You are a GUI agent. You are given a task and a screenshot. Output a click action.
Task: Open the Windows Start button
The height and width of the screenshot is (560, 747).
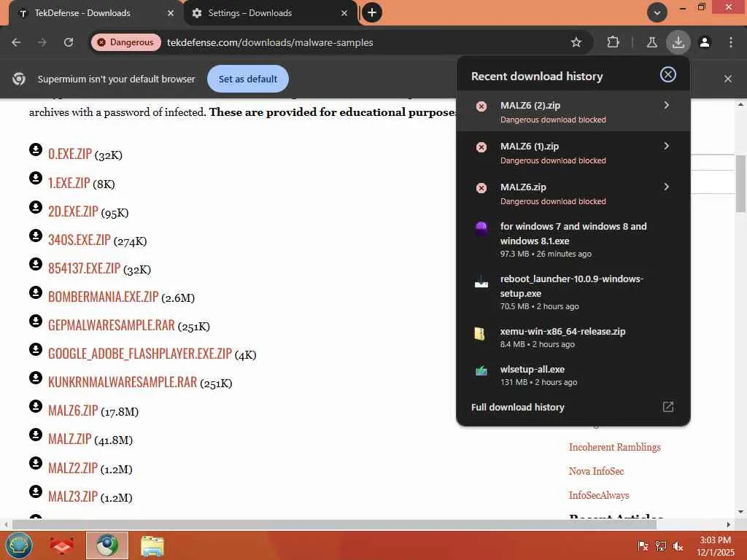click(18, 545)
